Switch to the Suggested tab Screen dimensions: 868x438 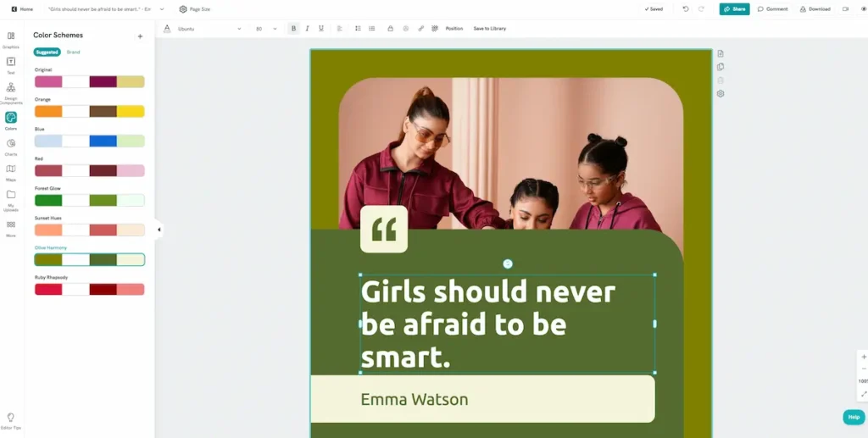pos(47,52)
